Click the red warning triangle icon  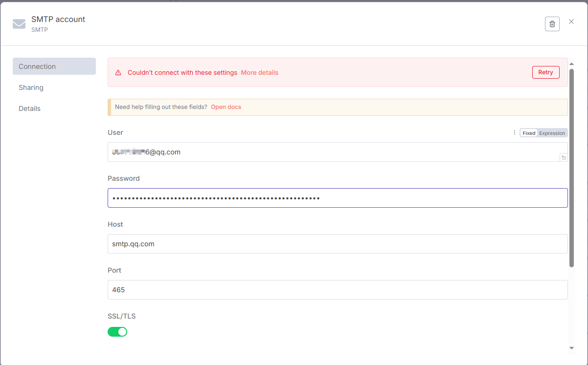[x=118, y=73]
